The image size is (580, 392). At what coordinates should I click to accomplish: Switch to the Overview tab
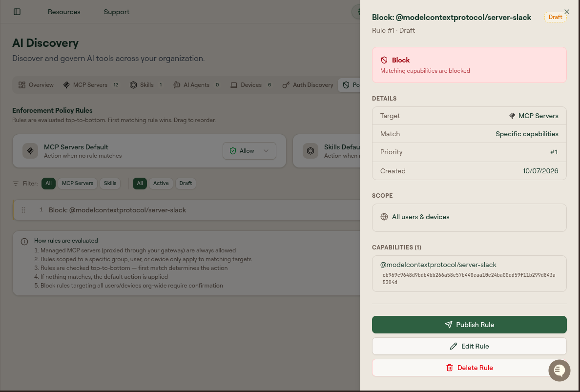tap(36, 85)
